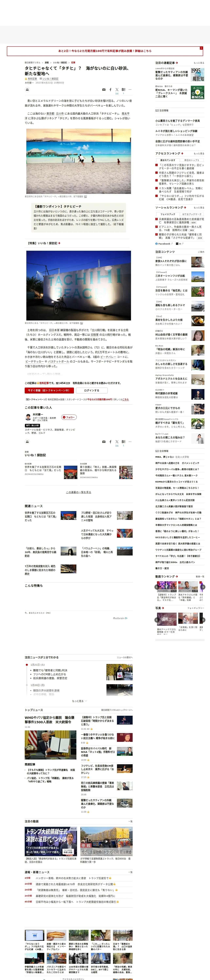Open author link 木村健一 in the byline
This screenshot has width=210, height=980.
coord(29,82)
